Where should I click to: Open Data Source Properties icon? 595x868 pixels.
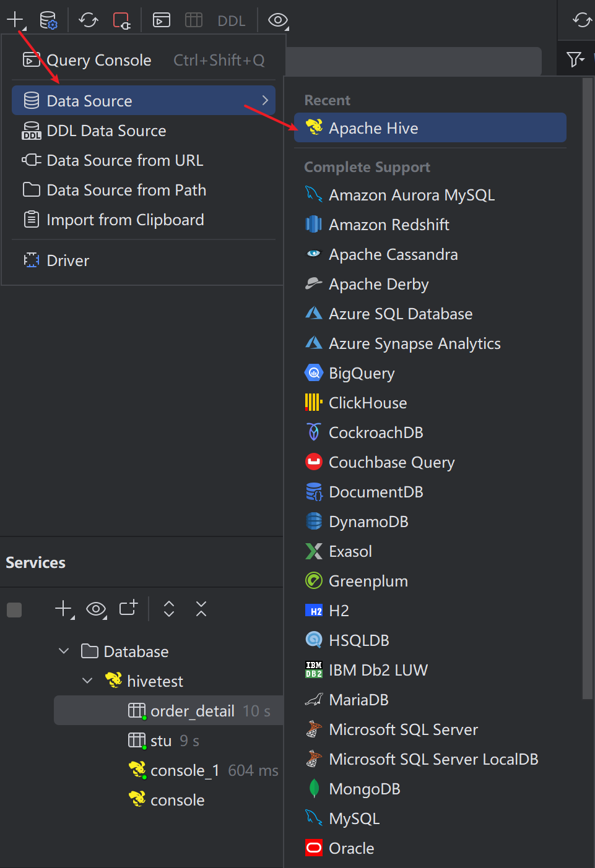(x=48, y=20)
